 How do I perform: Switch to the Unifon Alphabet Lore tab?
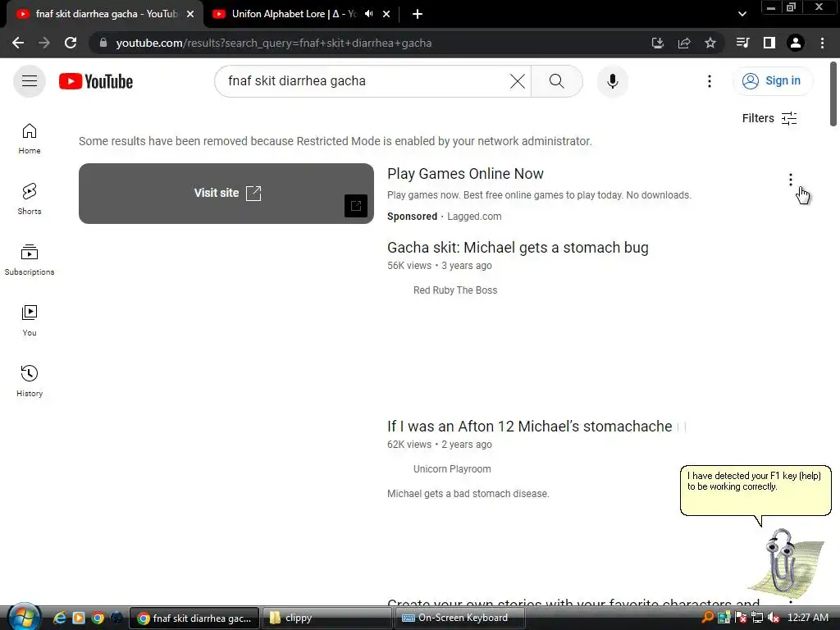pos(293,14)
